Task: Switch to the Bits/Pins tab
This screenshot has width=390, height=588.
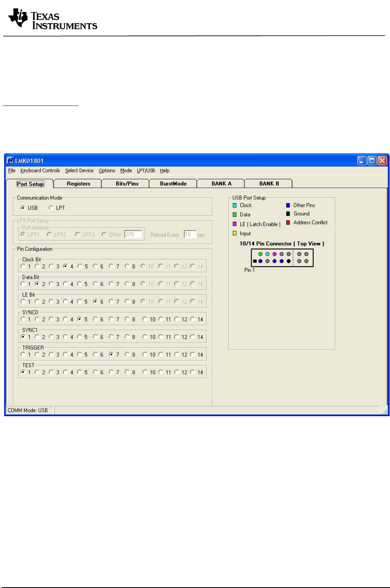Action: tap(127, 184)
